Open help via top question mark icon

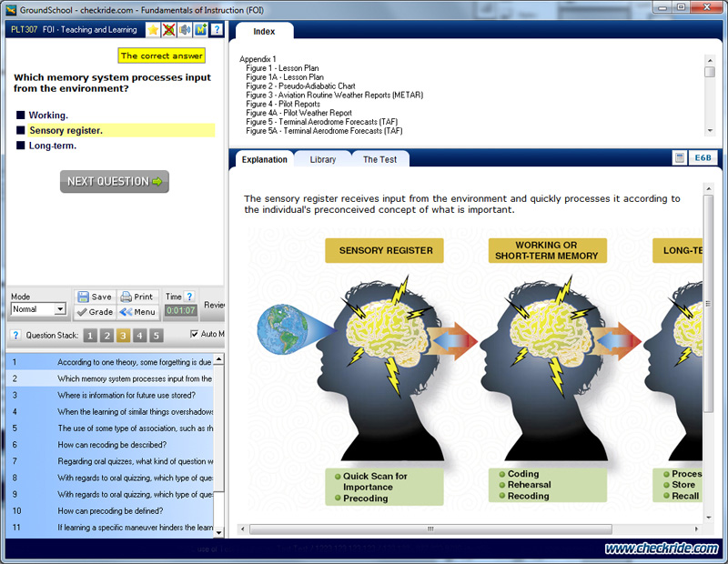point(217,30)
